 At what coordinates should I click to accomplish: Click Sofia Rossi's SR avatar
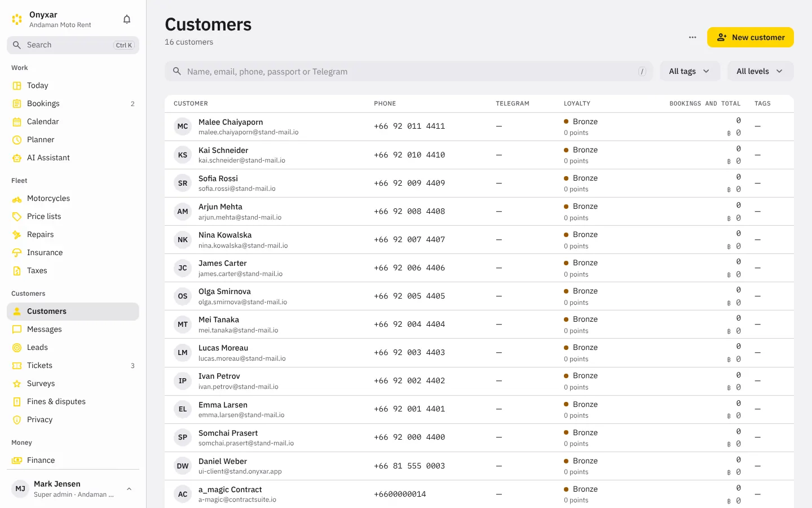(x=183, y=183)
